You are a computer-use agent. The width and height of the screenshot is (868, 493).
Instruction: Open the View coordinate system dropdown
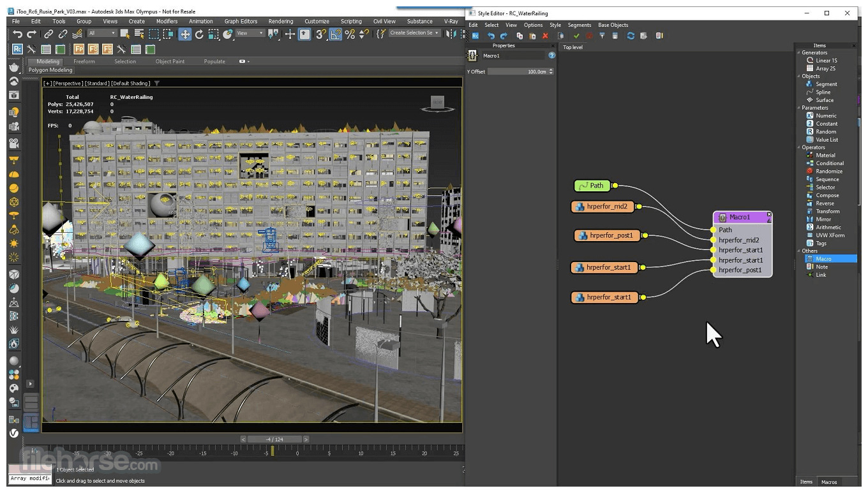coord(251,33)
